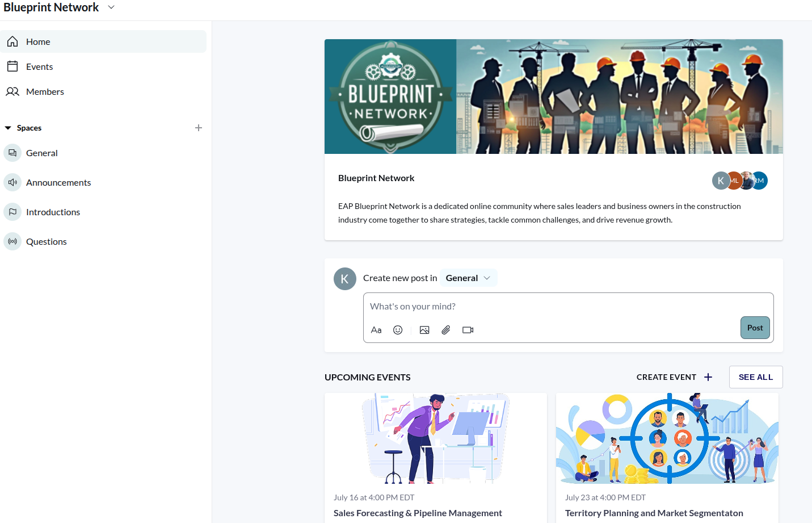Open text formatting Aa options
The width and height of the screenshot is (812, 523).
(376, 330)
